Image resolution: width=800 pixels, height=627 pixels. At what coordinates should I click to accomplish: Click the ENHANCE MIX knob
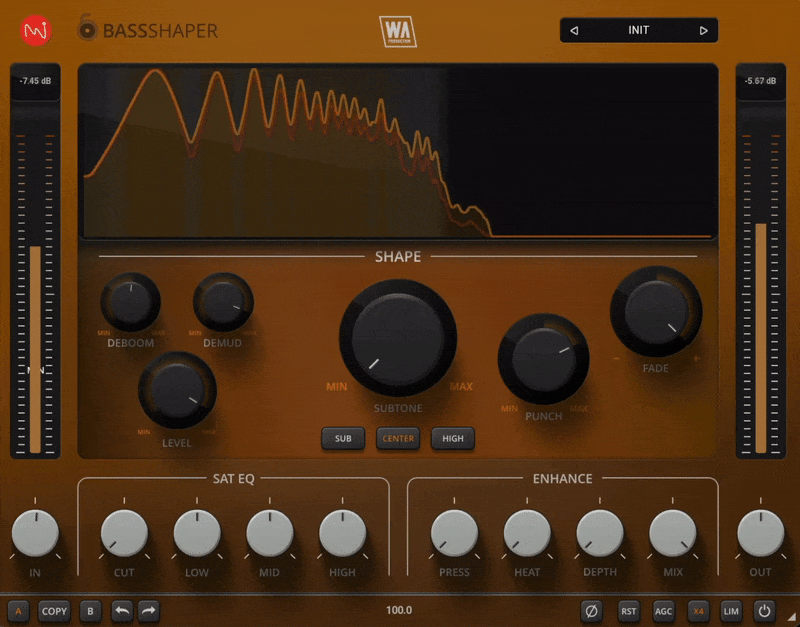click(x=672, y=533)
